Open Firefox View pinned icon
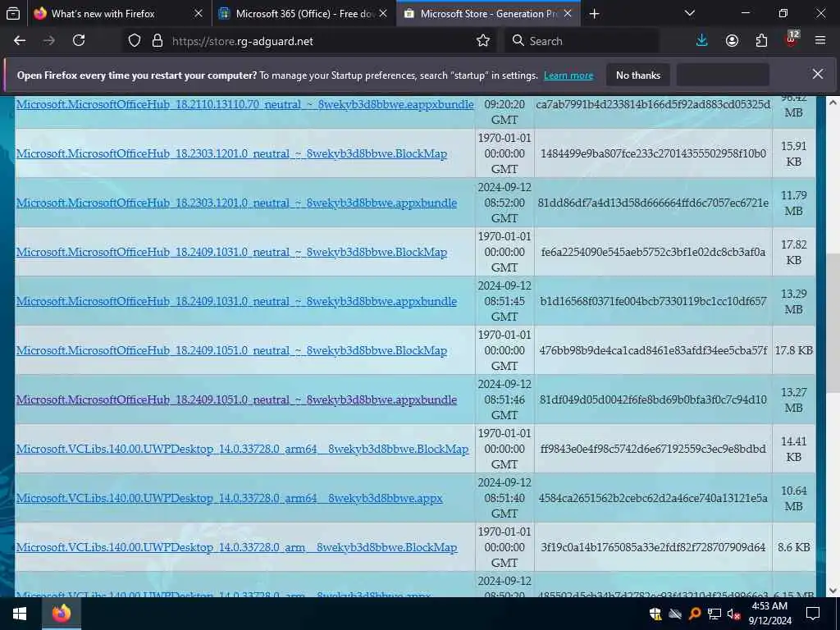The height and width of the screenshot is (630, 840). (x=13, y=13)
